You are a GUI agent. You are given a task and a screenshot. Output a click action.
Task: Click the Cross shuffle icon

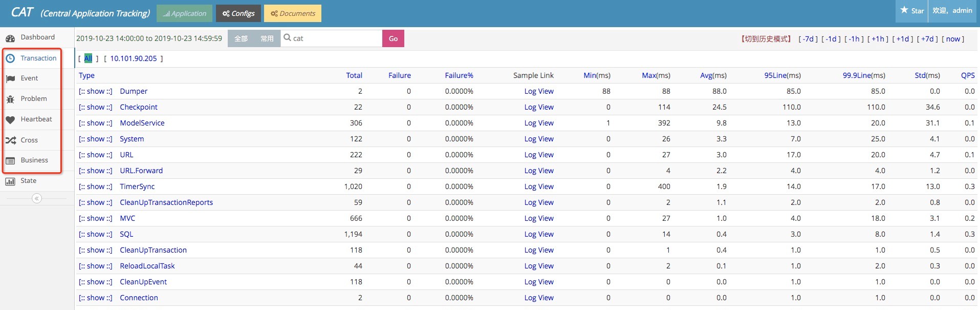coord(10,140)
